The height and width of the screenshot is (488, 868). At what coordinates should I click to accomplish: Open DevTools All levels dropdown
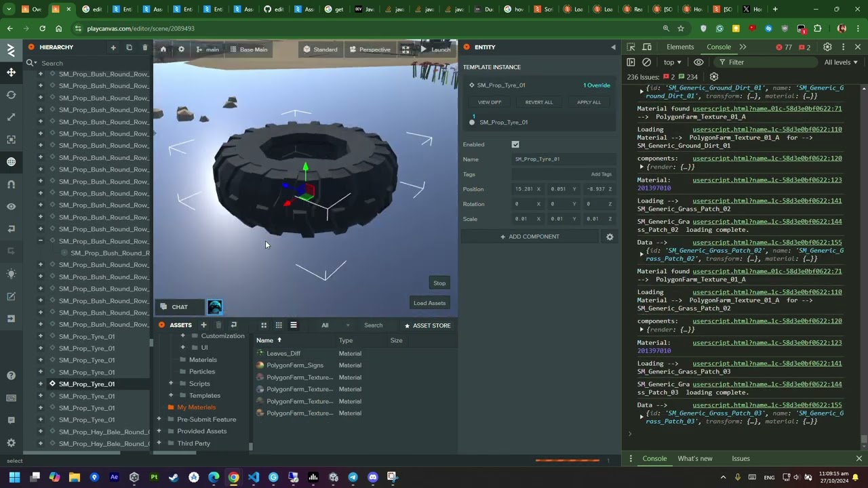pyautogui.click(x=841, y=62)
